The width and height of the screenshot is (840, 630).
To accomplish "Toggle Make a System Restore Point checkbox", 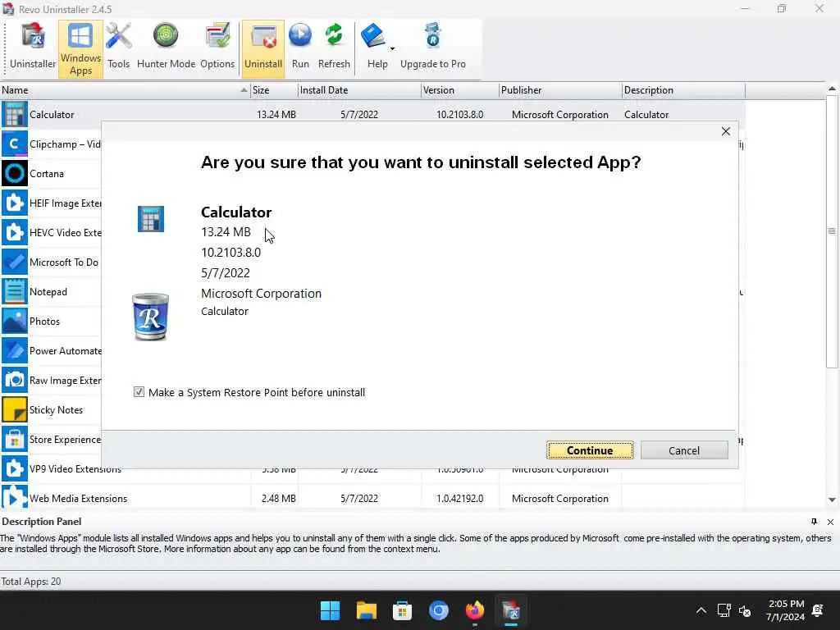I will (139, 392).
